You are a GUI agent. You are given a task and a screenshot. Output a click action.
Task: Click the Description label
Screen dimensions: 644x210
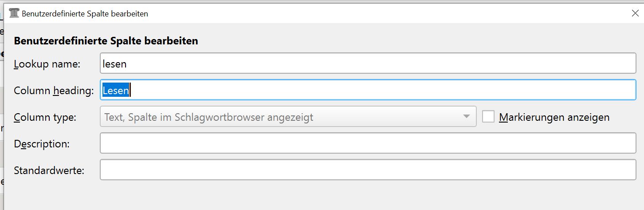42,144
